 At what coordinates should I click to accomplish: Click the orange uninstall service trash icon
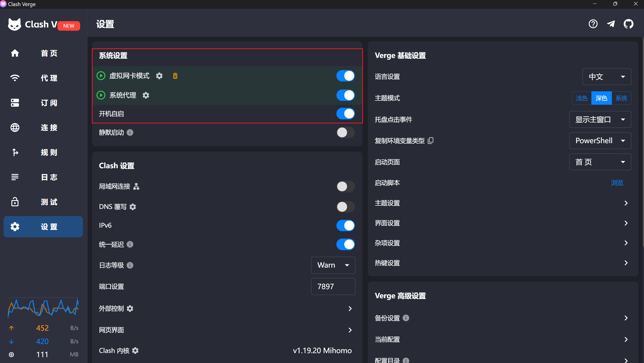click(175, 76)
